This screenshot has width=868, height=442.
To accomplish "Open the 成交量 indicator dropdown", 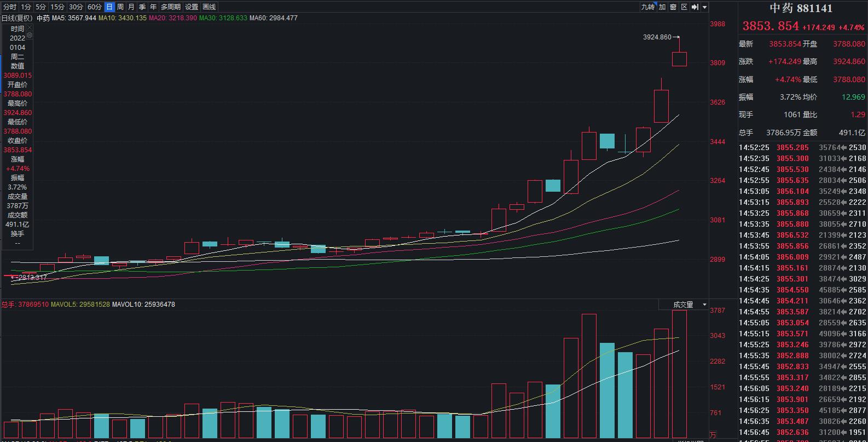I will point(690,305).
